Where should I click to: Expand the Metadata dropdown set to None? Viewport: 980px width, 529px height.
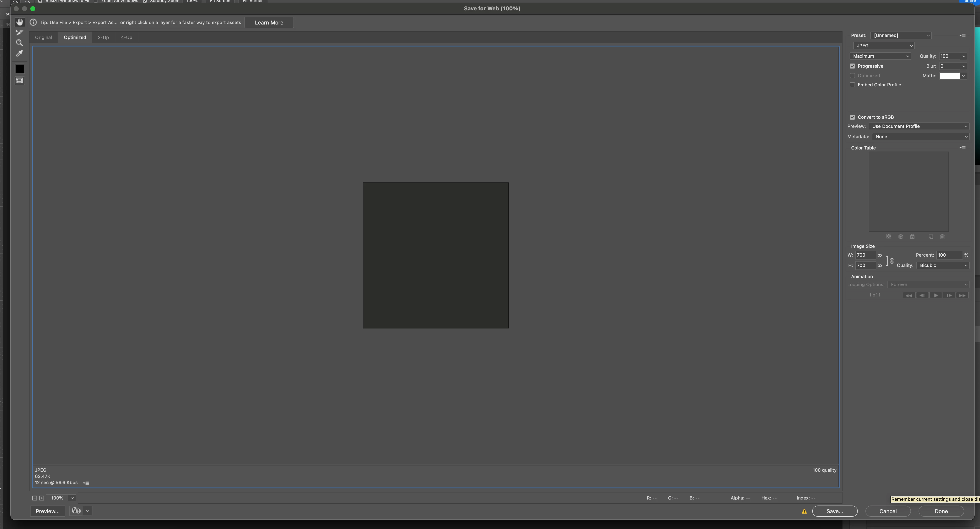coord(920,137)
